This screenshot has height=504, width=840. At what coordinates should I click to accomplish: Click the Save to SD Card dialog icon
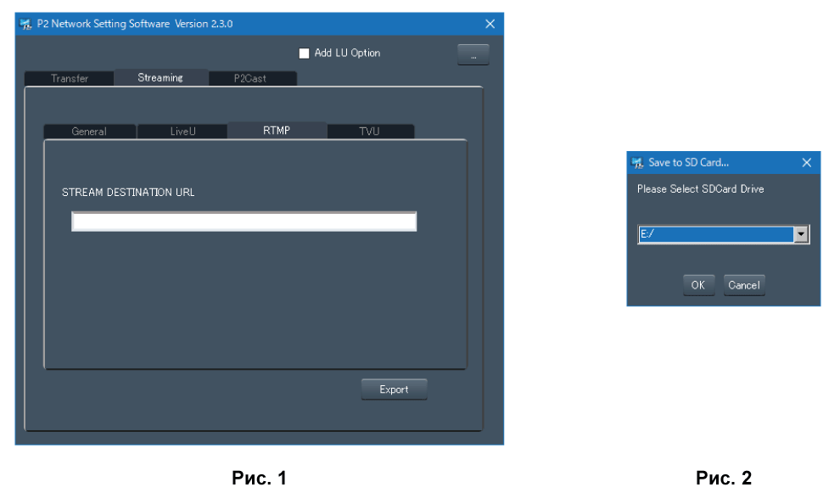(637, 162)
